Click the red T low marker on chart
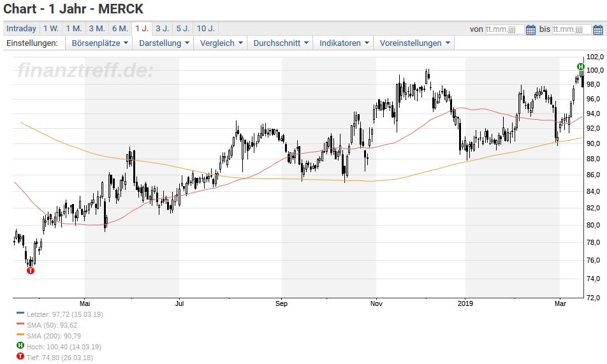The image size is (607, 364). pos(31,271)
